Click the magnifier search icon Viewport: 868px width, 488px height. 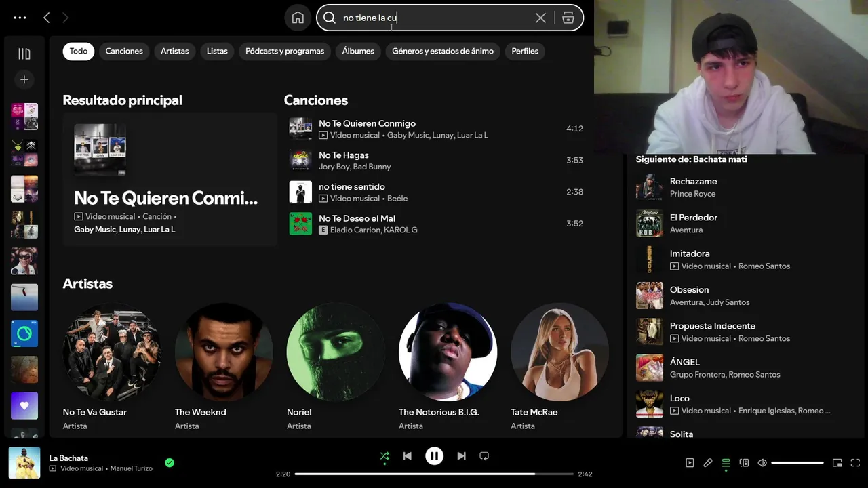[x=330, y=18]
